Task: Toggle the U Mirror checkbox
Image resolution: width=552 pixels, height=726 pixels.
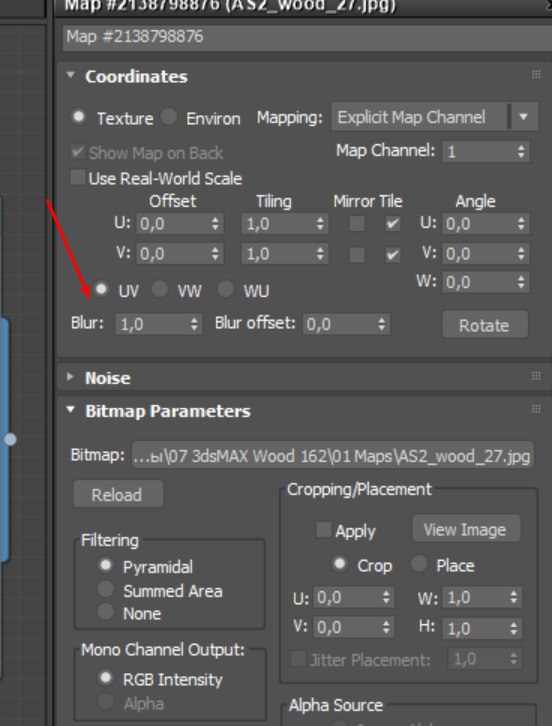Action: point(357,224)
